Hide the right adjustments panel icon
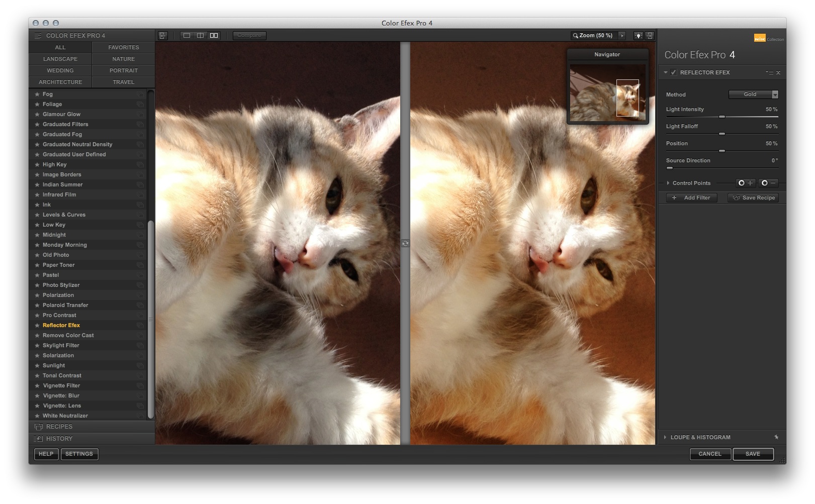Screen dimensions: 815x504 click(650, 36)
